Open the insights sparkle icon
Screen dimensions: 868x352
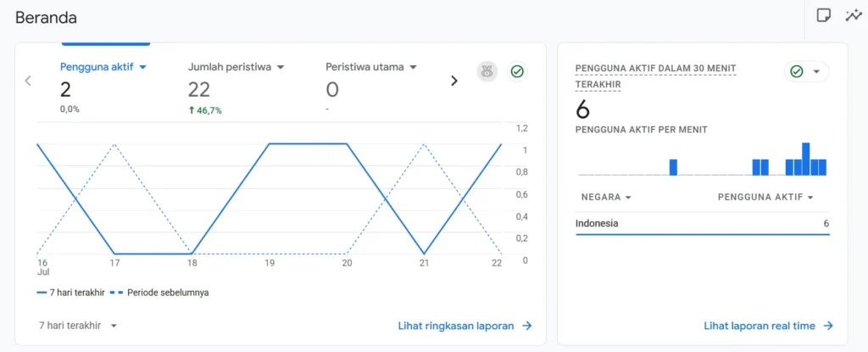(853, 15)
